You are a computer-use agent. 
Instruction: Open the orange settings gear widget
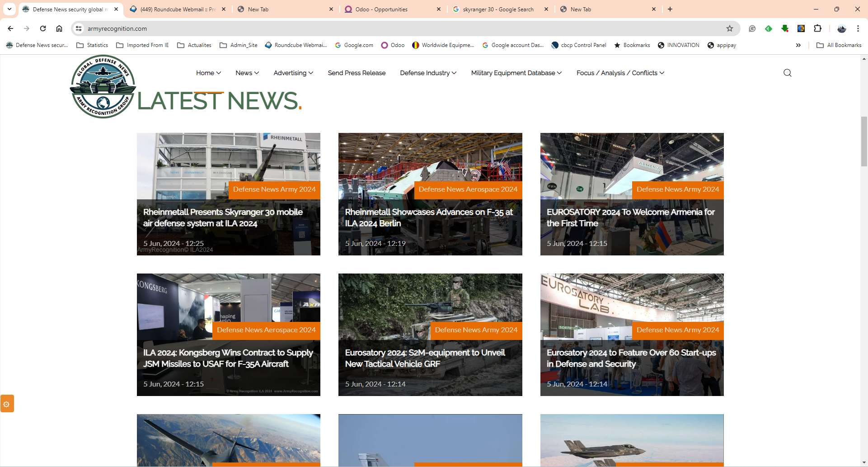7,404
